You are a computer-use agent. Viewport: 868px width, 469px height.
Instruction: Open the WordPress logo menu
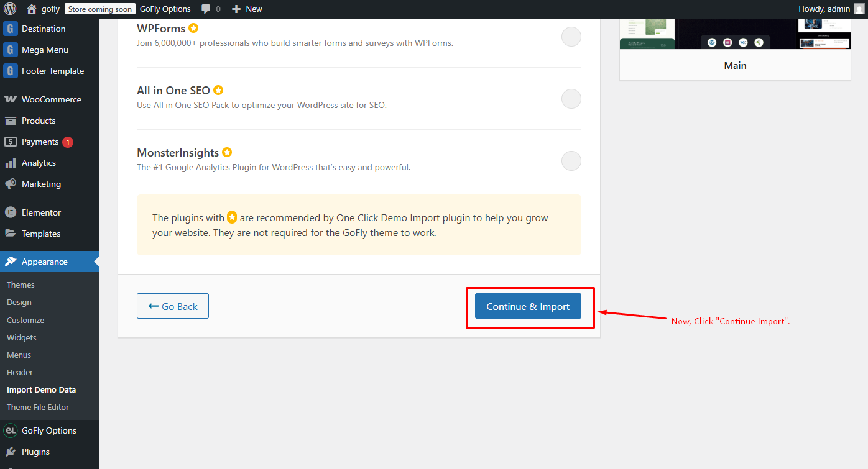(10, 9)
